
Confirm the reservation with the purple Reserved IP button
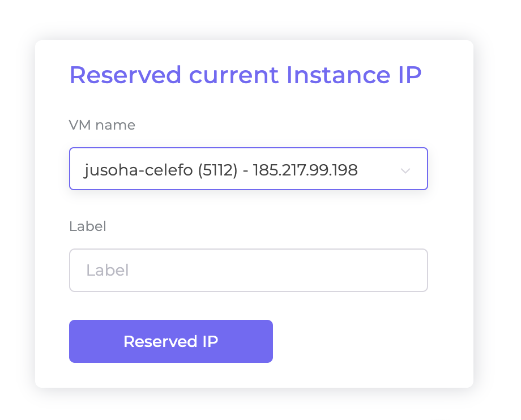pos(171,341)
